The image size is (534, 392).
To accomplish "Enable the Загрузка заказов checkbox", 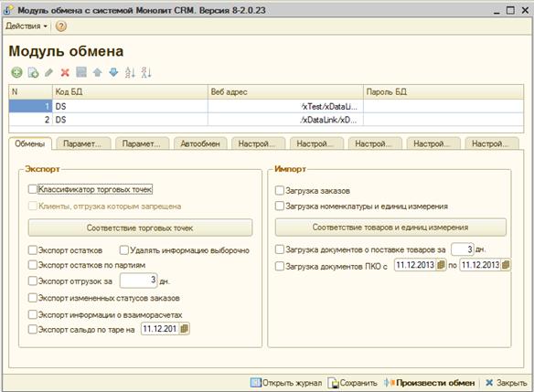I will click(x=279, y=190).
